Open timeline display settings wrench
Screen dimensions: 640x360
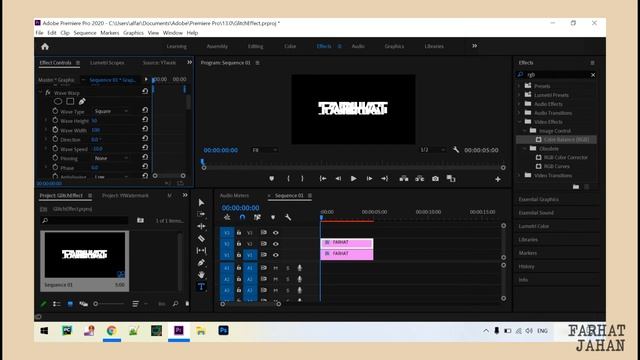[288, 218]
